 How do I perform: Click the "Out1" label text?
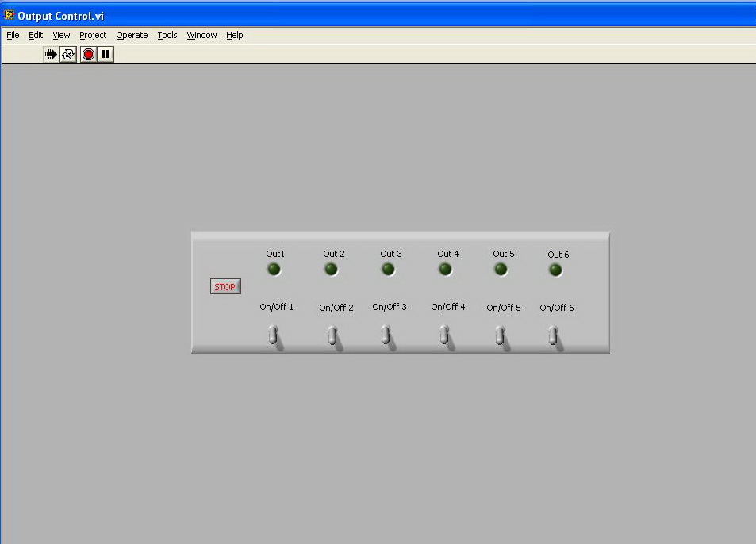click(275, 254)
